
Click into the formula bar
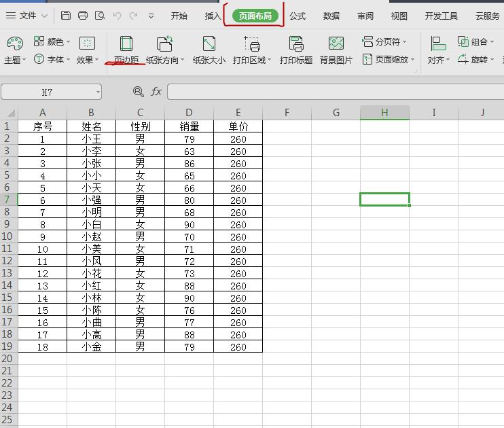pos(336,92)
